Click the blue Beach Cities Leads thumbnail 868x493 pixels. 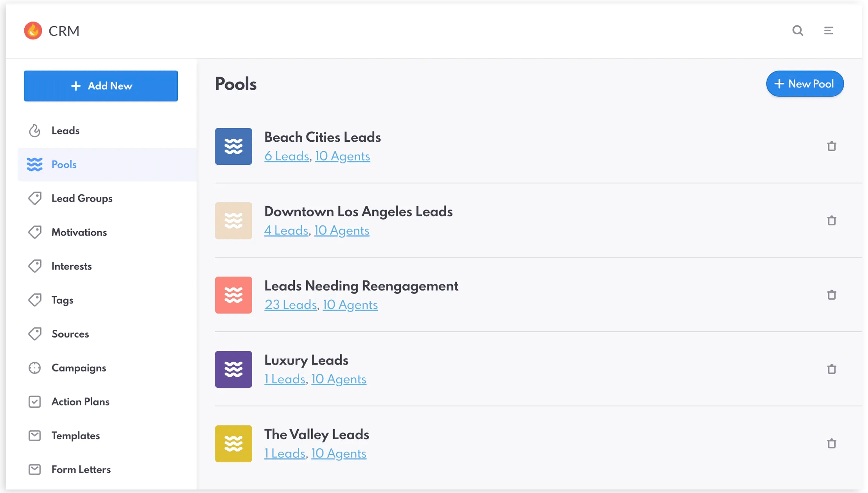233,146
